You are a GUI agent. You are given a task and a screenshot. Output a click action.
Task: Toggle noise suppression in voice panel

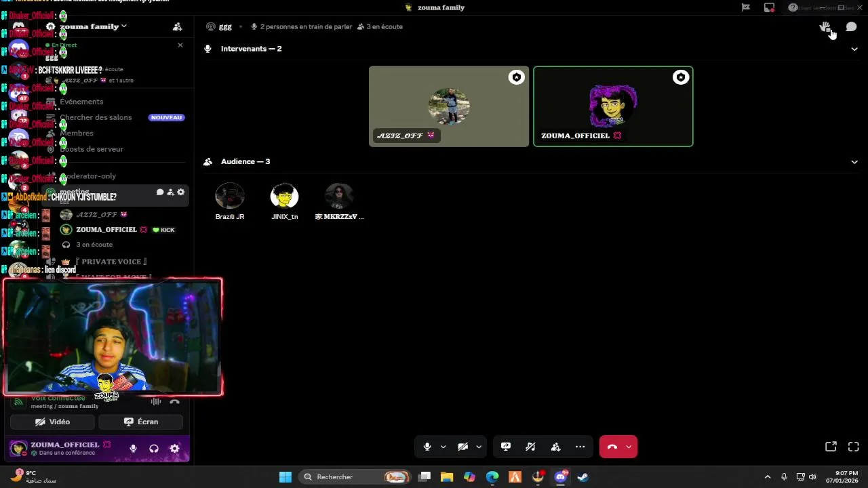(156, 401)
